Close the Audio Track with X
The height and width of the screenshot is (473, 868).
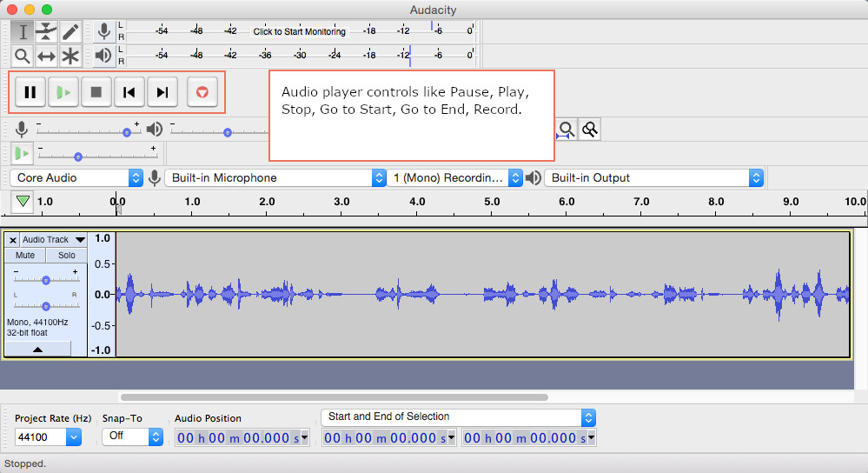(x=12, y=240)
